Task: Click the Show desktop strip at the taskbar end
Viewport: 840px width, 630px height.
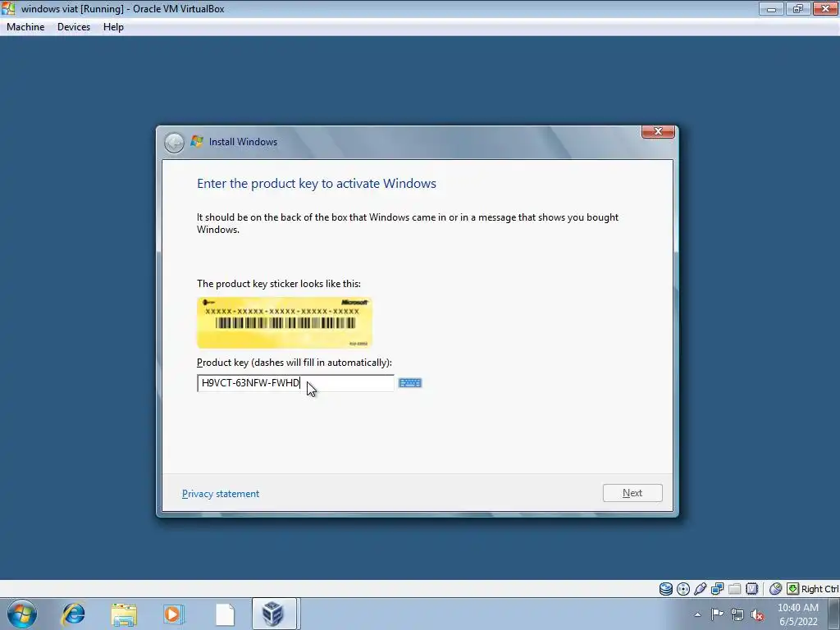Action: click(834, 614)
